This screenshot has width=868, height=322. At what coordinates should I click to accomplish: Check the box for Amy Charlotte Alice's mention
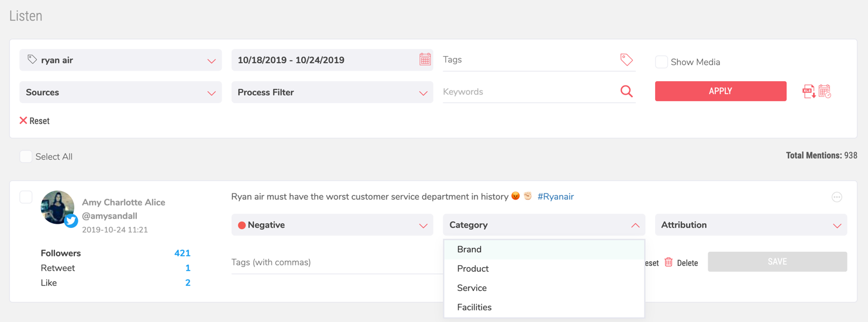pyautogui.click(x=26, y=197)
